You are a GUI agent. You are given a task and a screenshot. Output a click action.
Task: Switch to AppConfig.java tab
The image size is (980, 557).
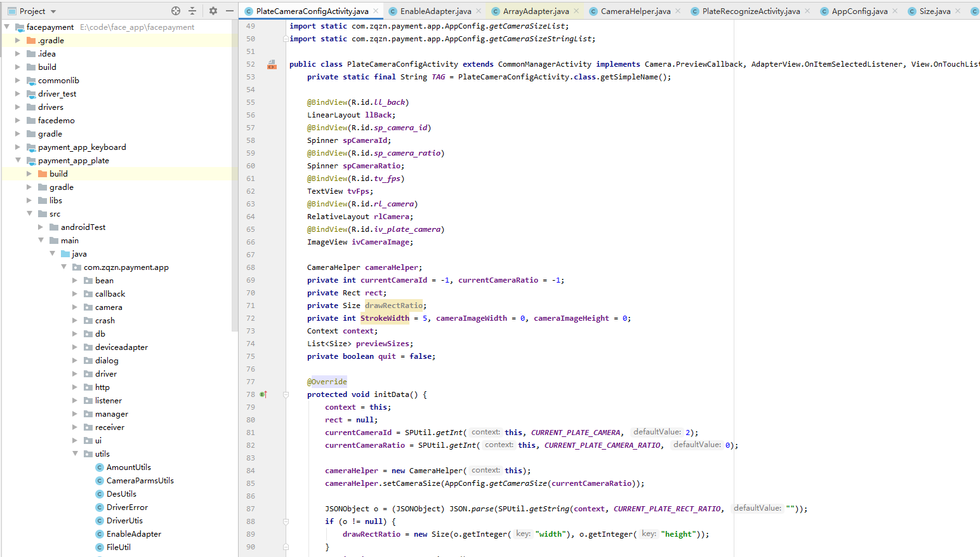click(x=859, y=11)
